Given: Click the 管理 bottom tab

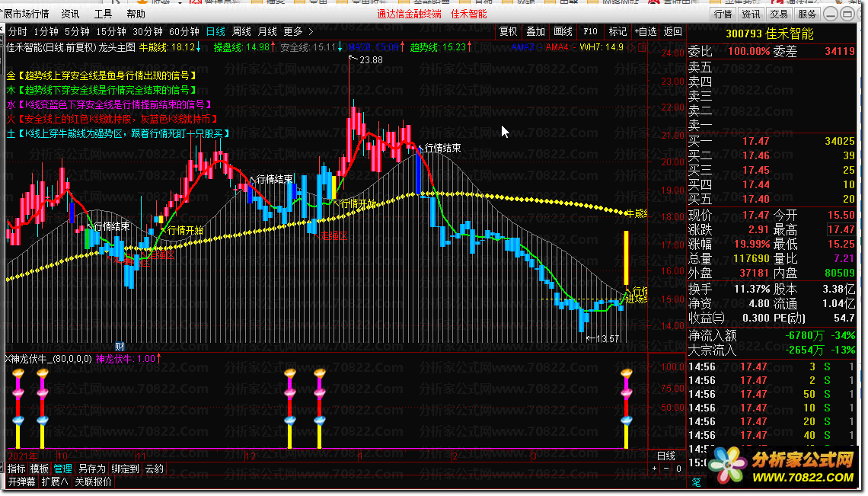Looking at the screenshot, I should (x=62, y=469).
